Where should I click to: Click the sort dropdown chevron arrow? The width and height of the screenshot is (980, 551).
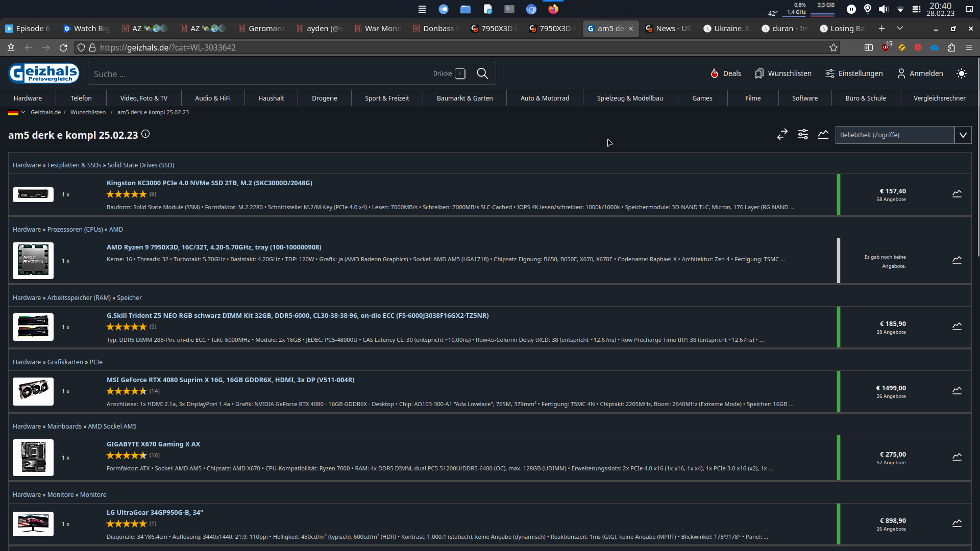pyautogui.click(x=963, y=135)
